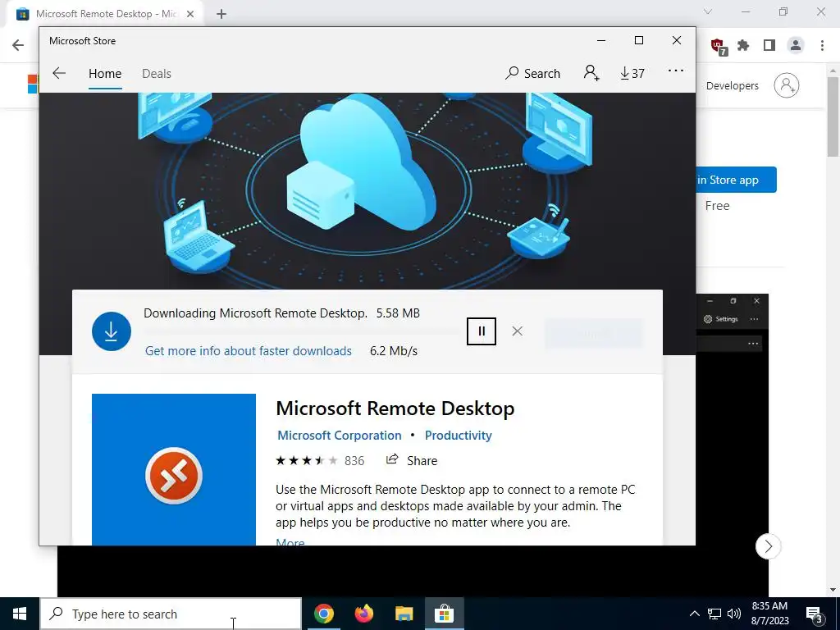This screenshot has width=840, height=630.
Task: Click the web page sign-in avatar
Action: point(787,85)
